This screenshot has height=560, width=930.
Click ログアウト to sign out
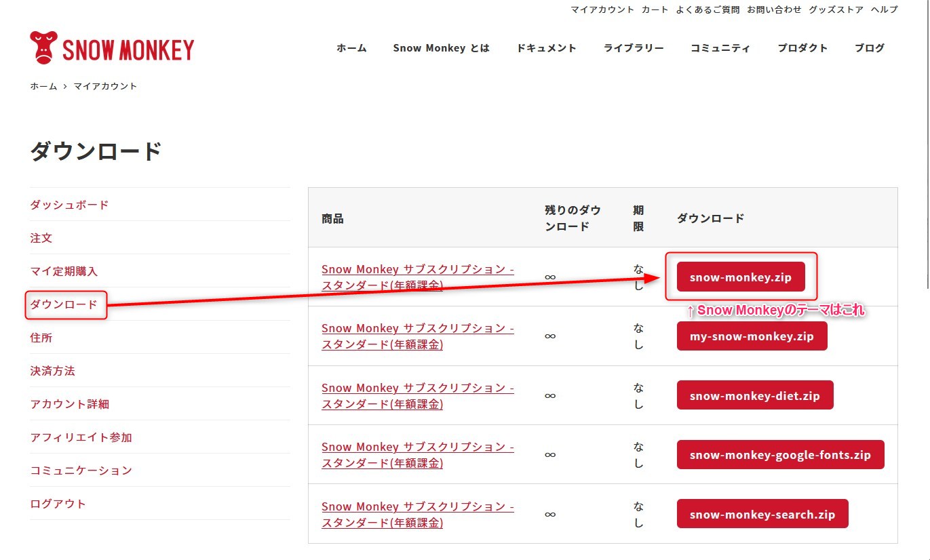[58, 504]
